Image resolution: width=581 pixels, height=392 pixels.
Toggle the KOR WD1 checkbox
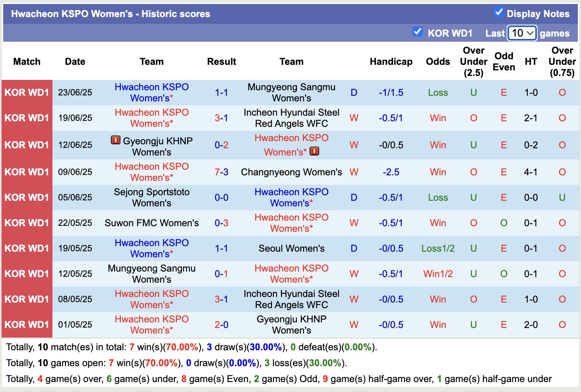click(x=417, y=32)
